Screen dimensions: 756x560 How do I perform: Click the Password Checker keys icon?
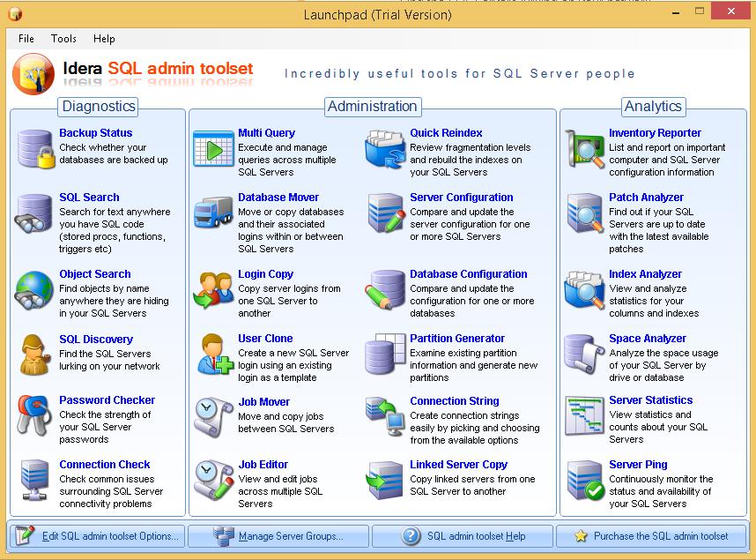33,415
